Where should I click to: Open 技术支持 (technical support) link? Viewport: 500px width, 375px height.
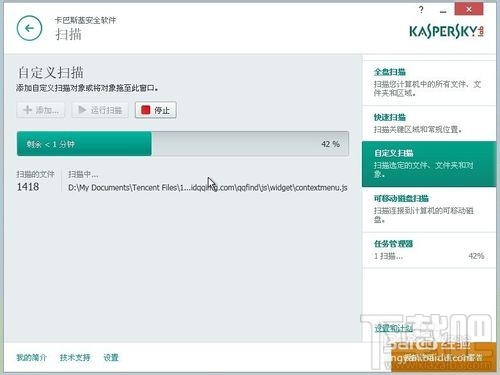[x=75, y=358]
